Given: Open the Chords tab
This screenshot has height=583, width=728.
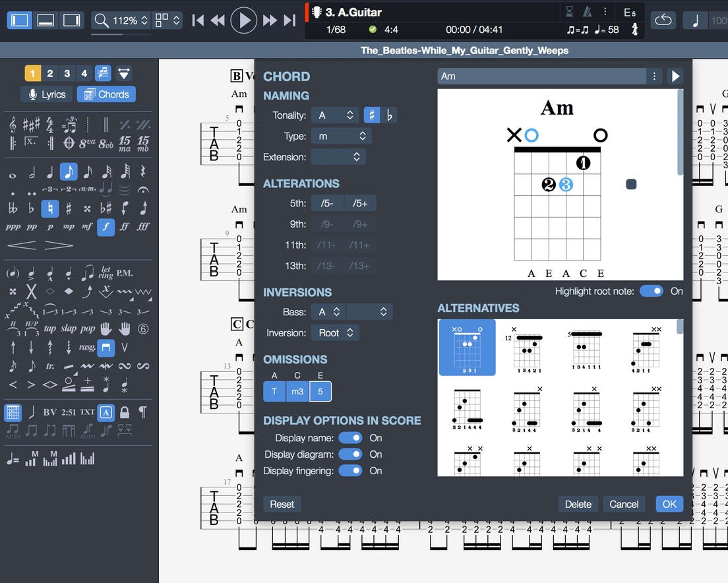Looking at the screenshot, I should tap(106, 94).
